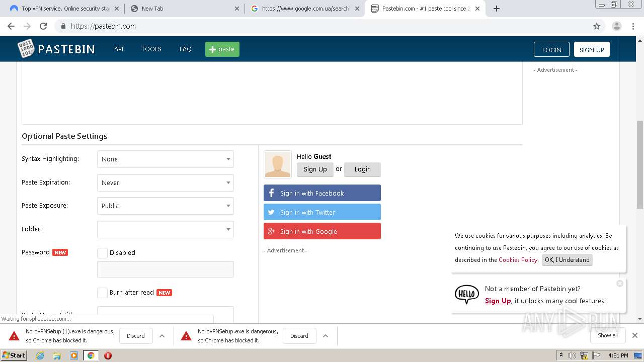Open a new browser tab
Viewport: 644px width, 362px height.
click(497, 9)
